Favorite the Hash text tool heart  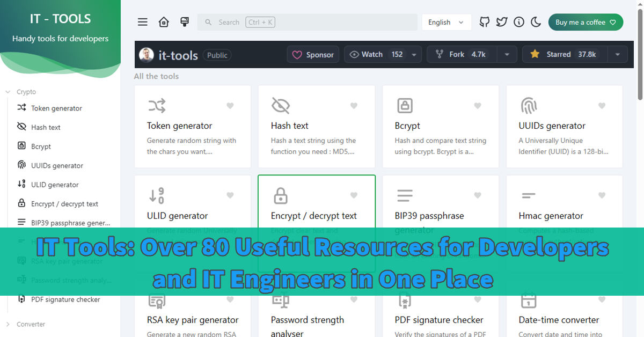(x=354, y=106)
